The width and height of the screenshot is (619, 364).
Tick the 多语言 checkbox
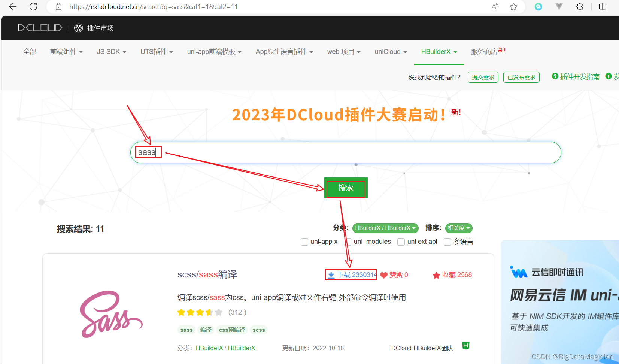click(447, 242)
